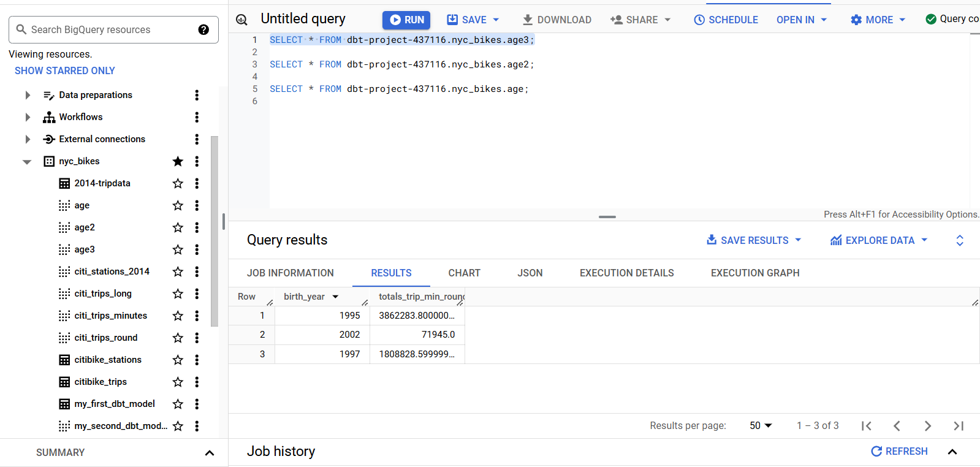Go to previous results page

coord(897,425)
